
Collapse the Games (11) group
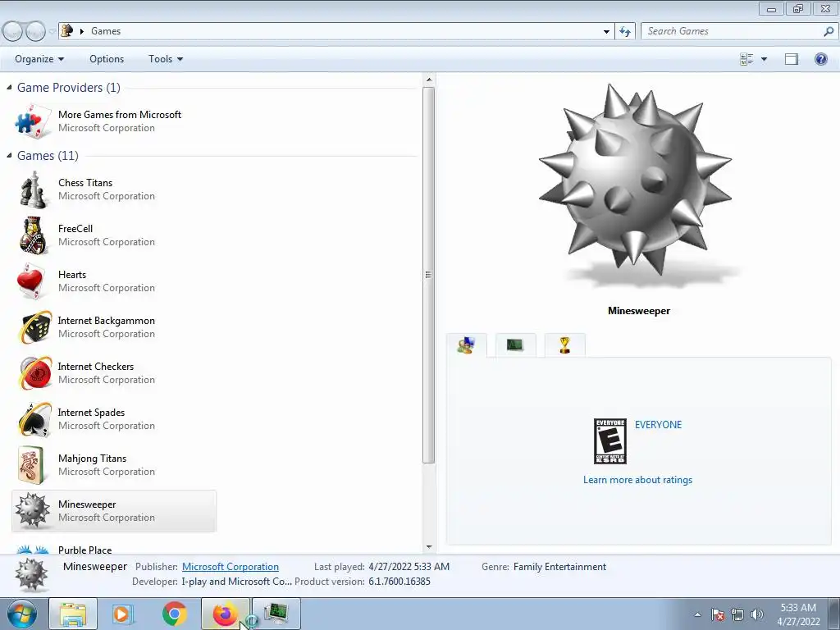pyautogui.click(x=9, y=155)
